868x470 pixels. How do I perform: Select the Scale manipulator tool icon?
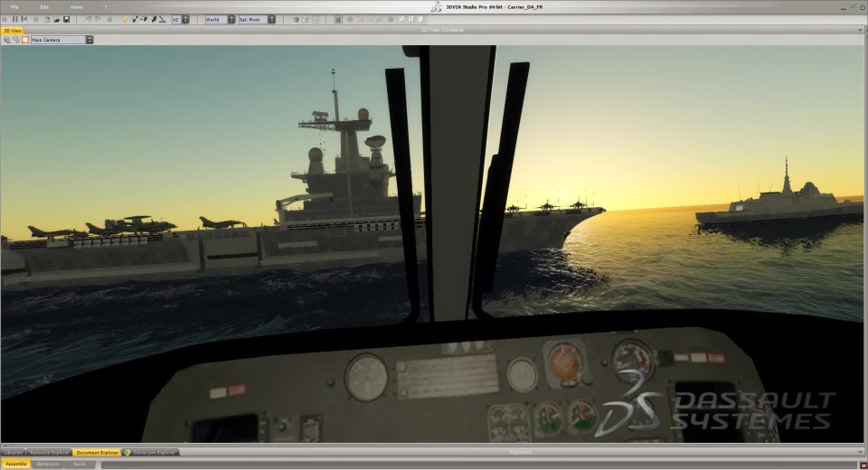(x=154, y=19)
